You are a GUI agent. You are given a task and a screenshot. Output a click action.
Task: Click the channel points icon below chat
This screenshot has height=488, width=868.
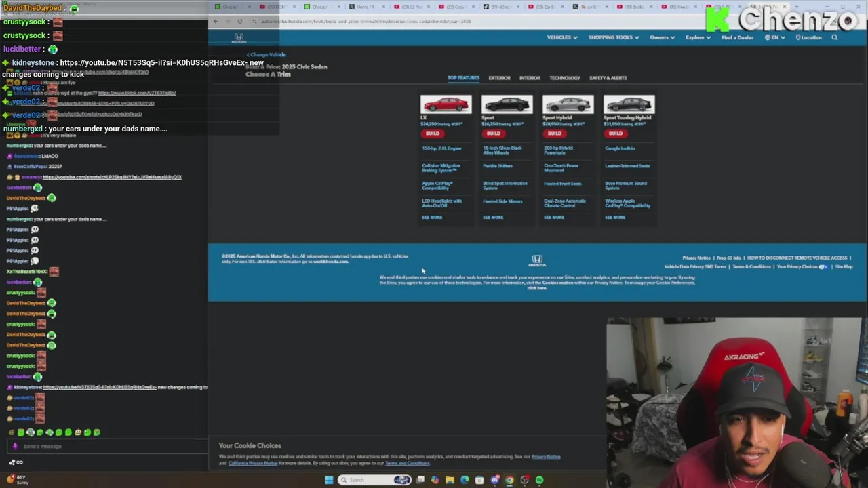[x=12, y=462]
